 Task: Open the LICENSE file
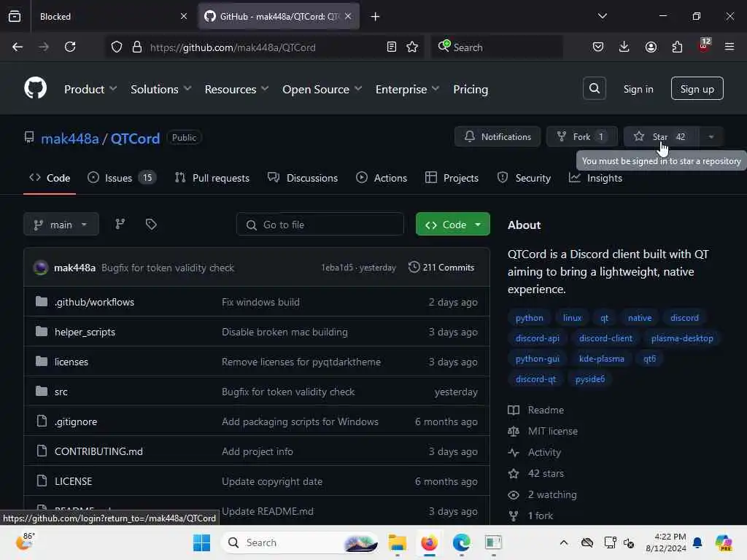pyautogui.click(x=74, y=481)
